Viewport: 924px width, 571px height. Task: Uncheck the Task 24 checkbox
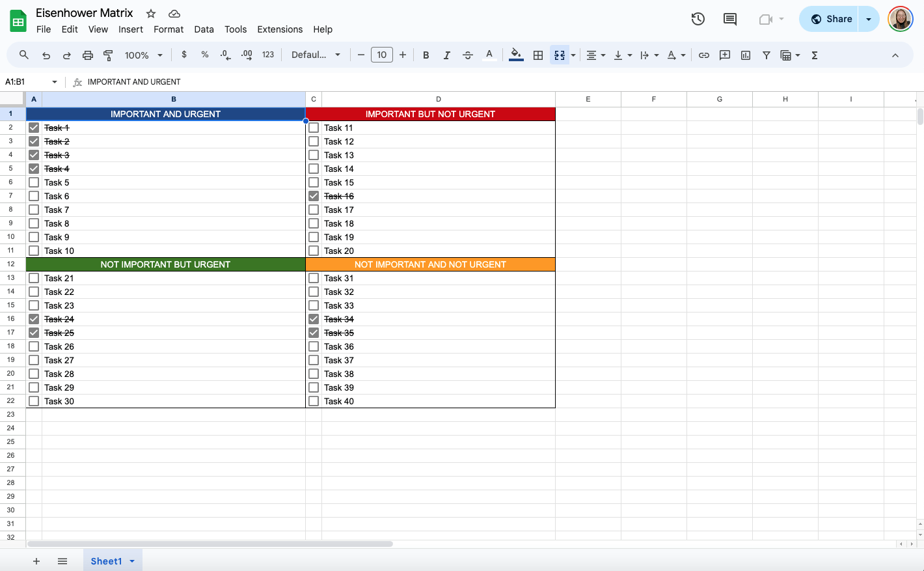point(34,319)
